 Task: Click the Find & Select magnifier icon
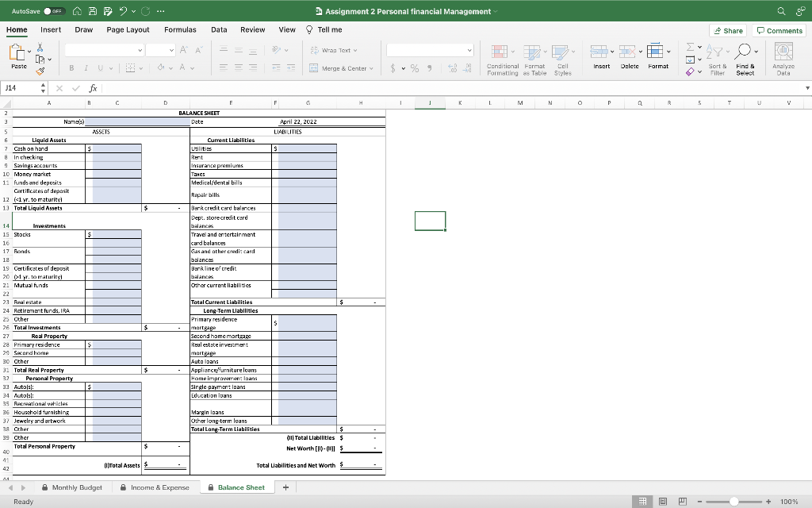(743, 52)
